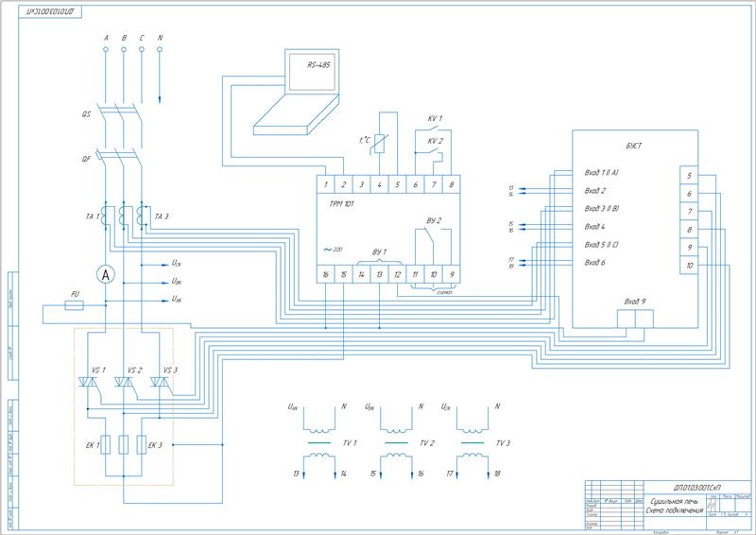Screen dimensions: 756x535
Task: Click the ВУ 1 label
Action: 380,251
